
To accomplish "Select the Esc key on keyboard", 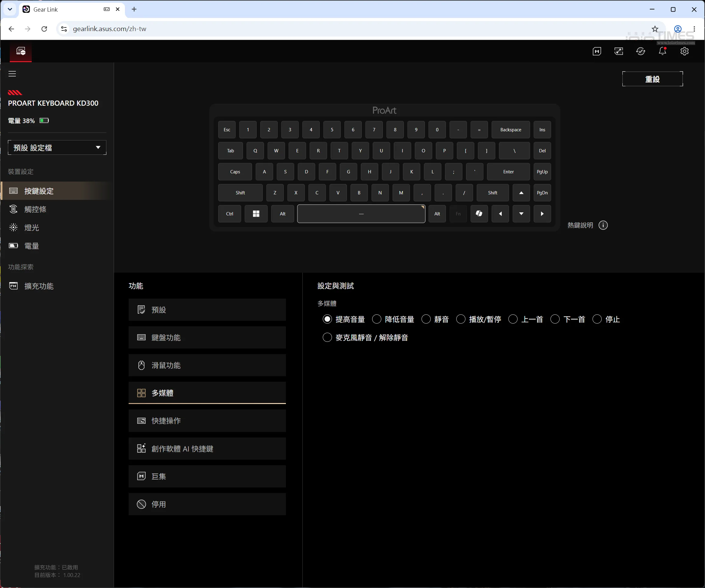I will [227, 130].
